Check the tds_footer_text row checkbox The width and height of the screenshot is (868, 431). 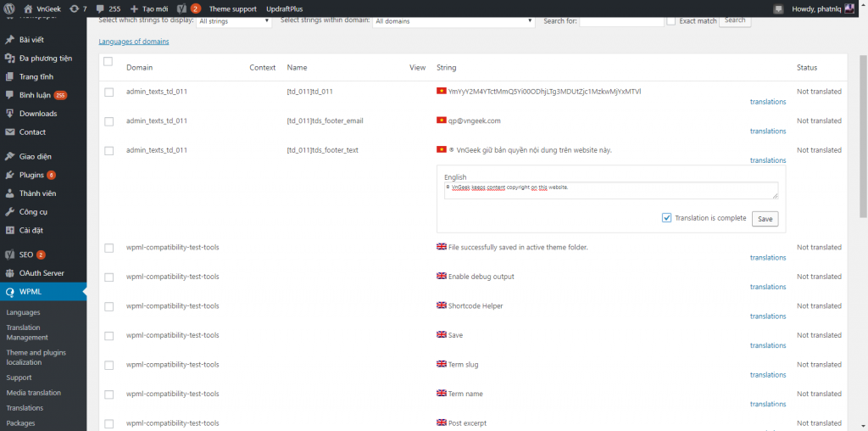(109, 151)
